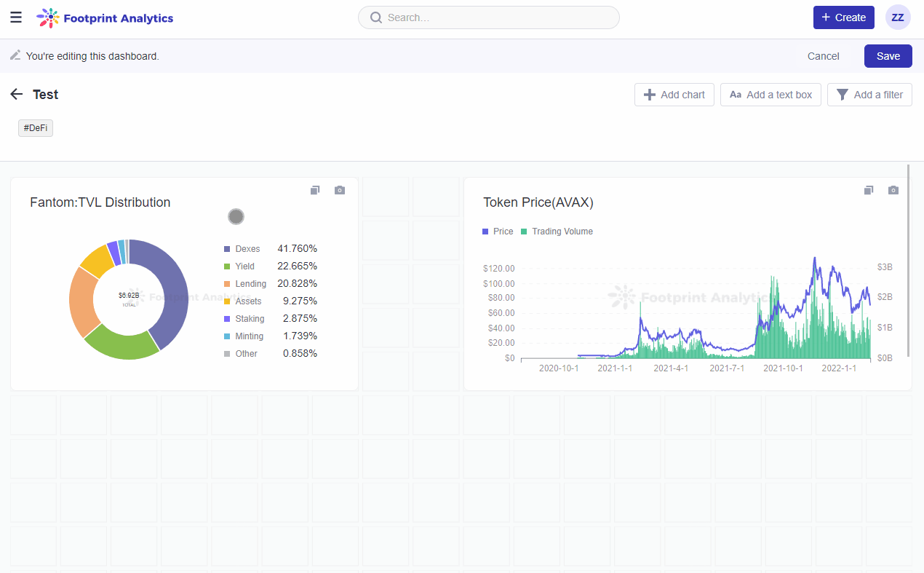The width and height of the screenshot is (924, 573).
Task: Toggle the Price series legend
Action: [x=498, y=232]
